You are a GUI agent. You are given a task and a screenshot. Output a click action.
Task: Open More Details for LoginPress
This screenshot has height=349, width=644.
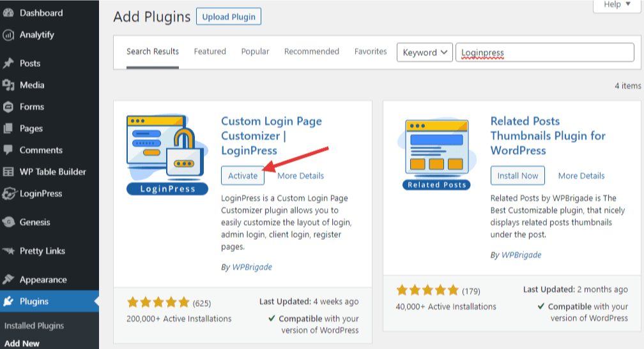coord(301,175)
